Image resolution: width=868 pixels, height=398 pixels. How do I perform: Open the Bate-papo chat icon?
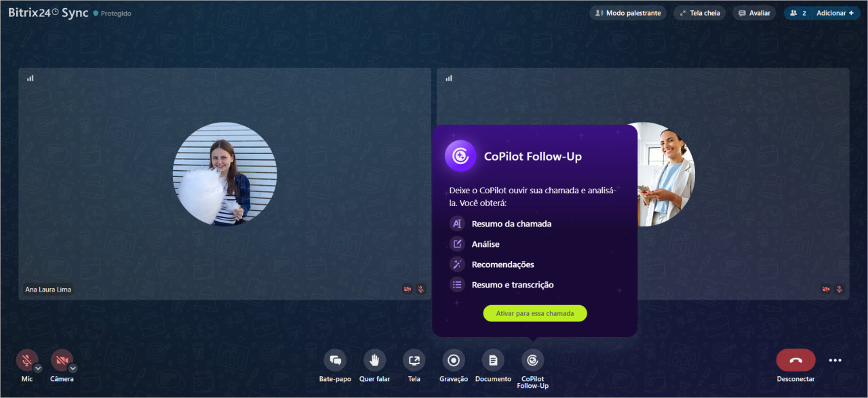coord(335,360)
